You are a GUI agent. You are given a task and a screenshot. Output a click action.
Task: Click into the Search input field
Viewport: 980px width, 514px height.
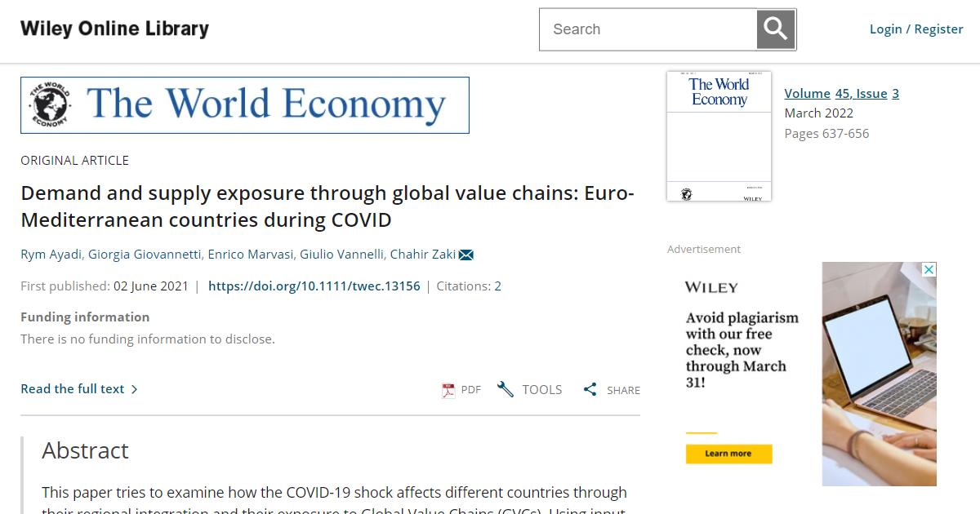648,29
